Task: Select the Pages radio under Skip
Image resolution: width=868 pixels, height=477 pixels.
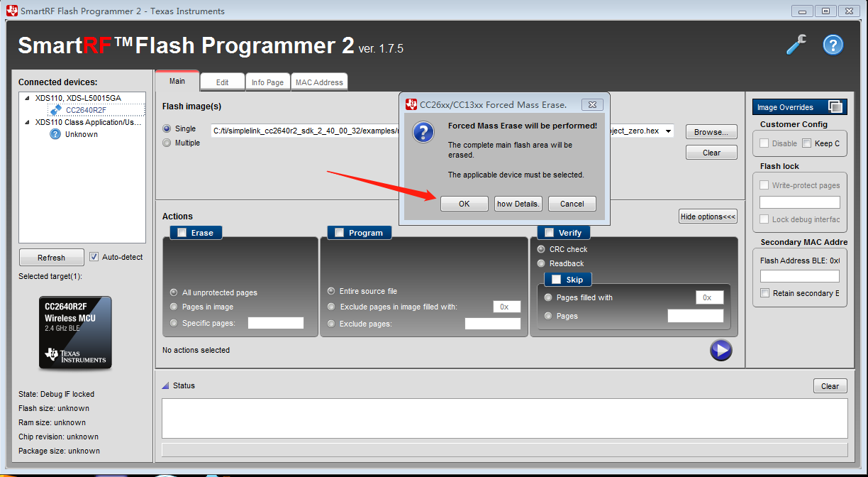Action: point(548,316)
